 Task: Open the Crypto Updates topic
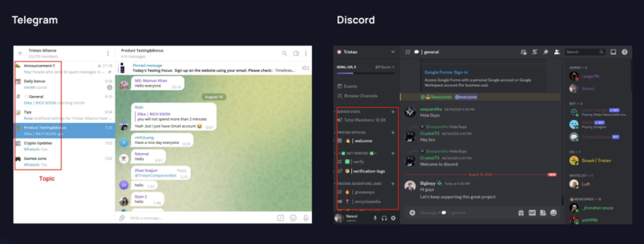click(x=64, y=147)
